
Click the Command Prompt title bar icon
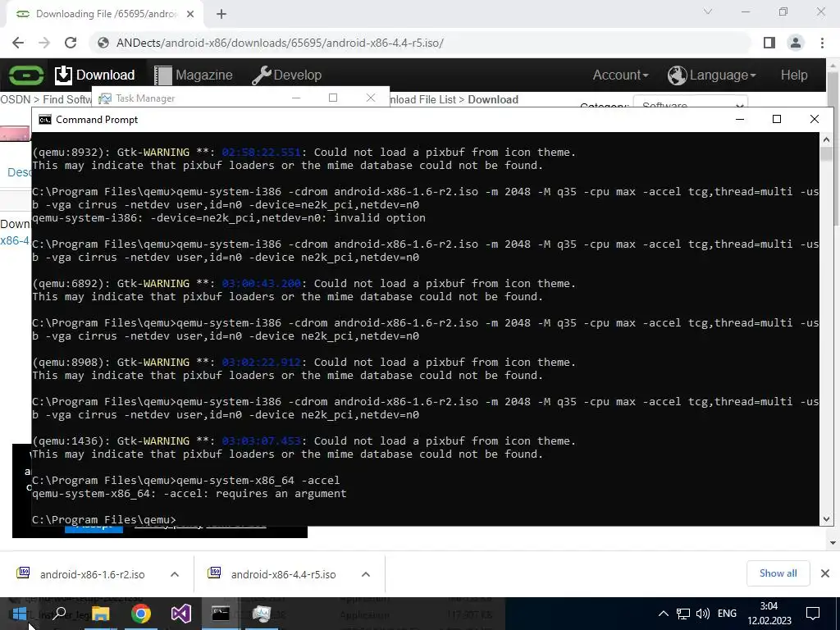(45, 120)
